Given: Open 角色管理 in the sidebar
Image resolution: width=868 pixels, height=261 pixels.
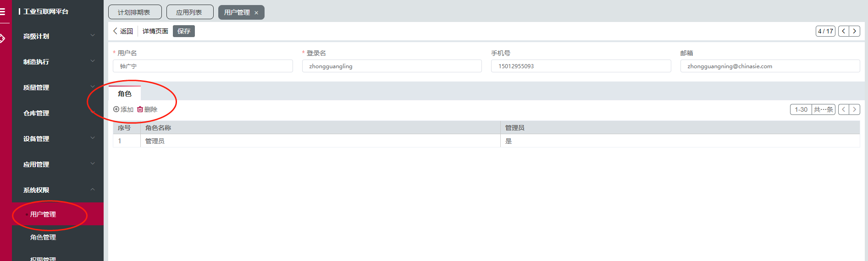Looking at the screenshot, I should (x=43, y=237).
